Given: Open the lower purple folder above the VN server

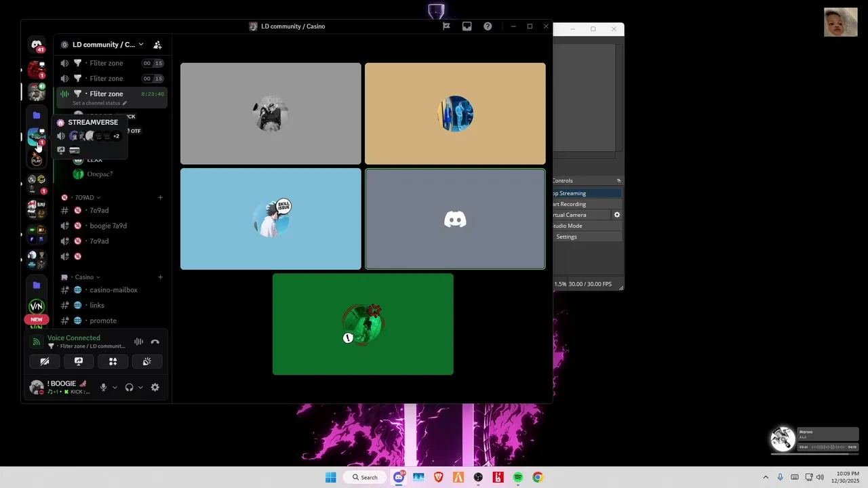Looking at the screenshot, I should (37, 285).
